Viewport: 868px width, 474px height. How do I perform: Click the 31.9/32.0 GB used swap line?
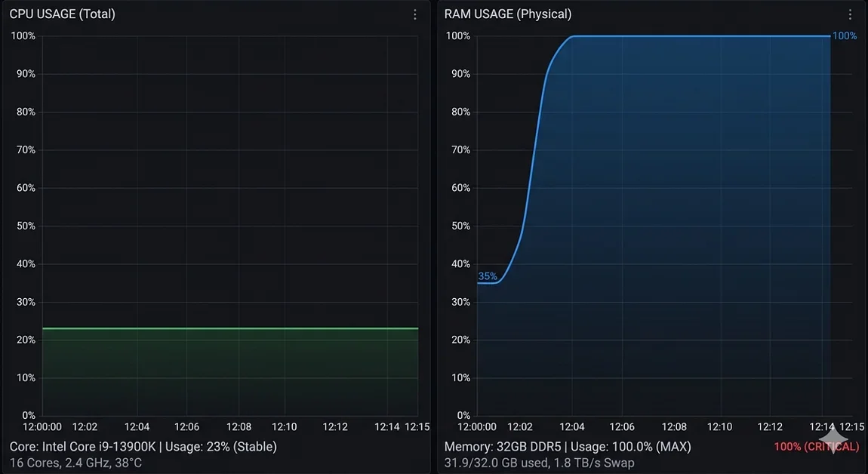coord(539,463)
